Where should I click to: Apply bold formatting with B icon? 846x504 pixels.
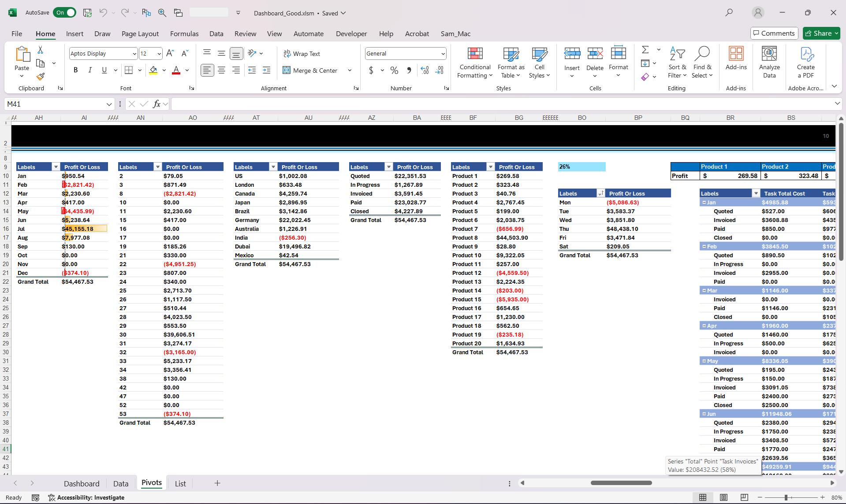pyautogui.click(x=75, y=70)
